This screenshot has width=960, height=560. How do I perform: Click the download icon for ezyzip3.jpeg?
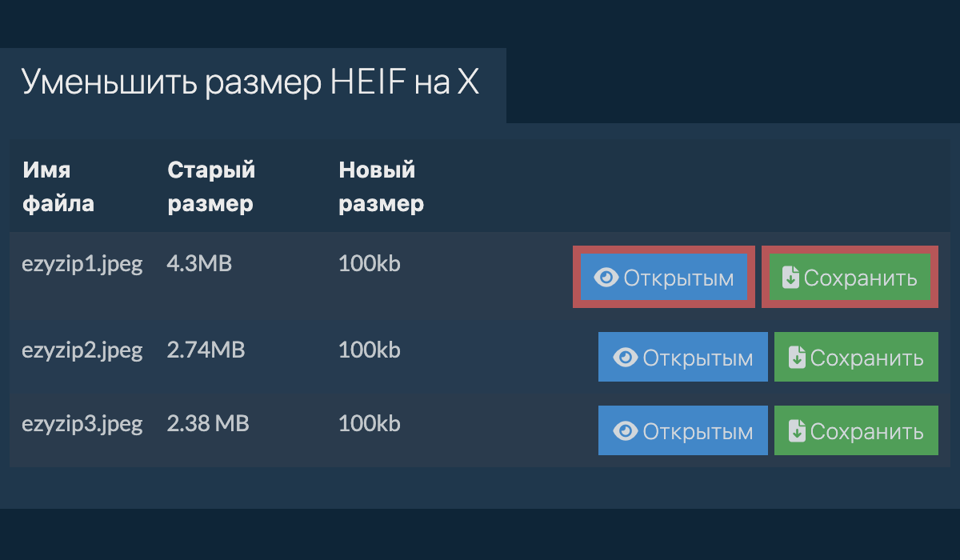pyautogui.click(x=796, y=430)
